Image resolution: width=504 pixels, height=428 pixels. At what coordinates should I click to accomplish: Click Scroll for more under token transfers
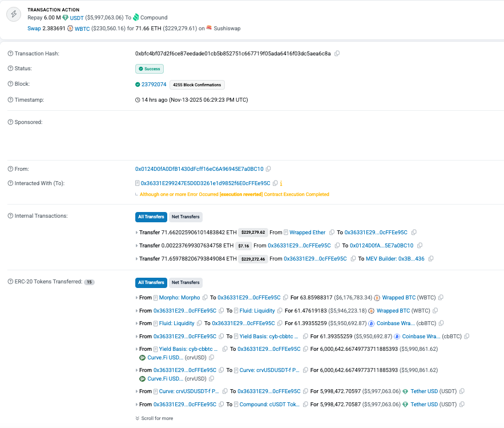tap(154, 418)
